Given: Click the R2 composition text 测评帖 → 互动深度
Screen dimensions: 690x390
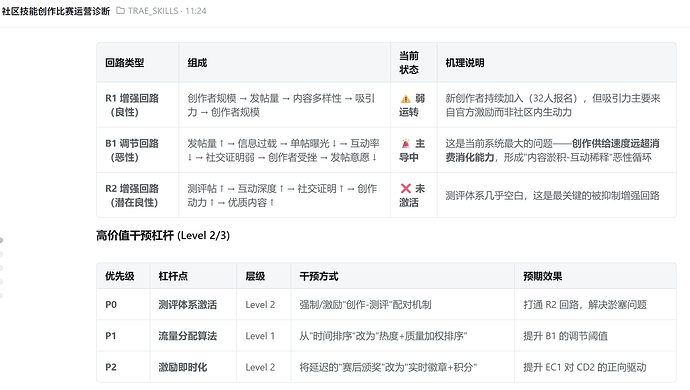Looking at the screenshot, I should point(232,188).
